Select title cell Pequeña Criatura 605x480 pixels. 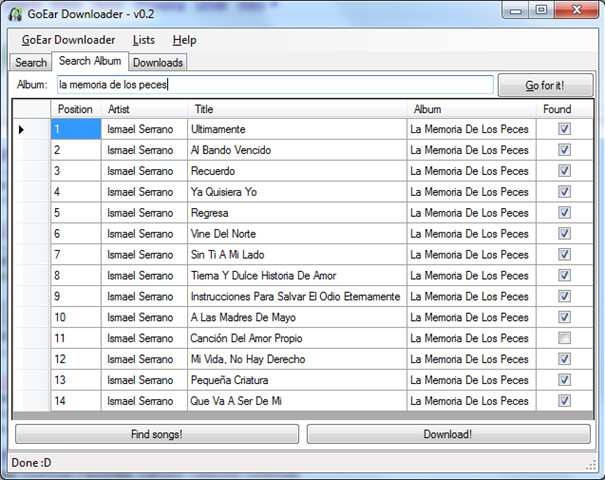click(297, 380)
